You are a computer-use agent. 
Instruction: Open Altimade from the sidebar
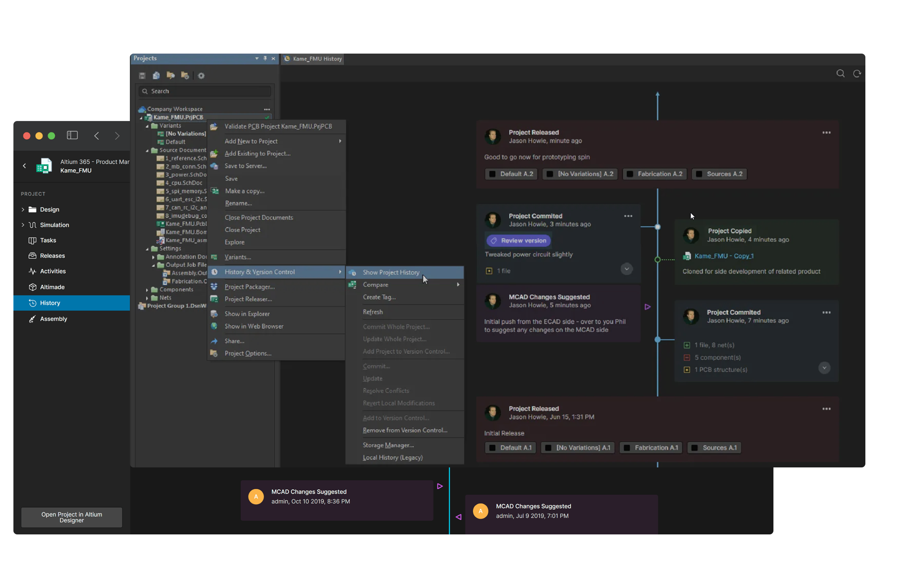click(52, 287)
